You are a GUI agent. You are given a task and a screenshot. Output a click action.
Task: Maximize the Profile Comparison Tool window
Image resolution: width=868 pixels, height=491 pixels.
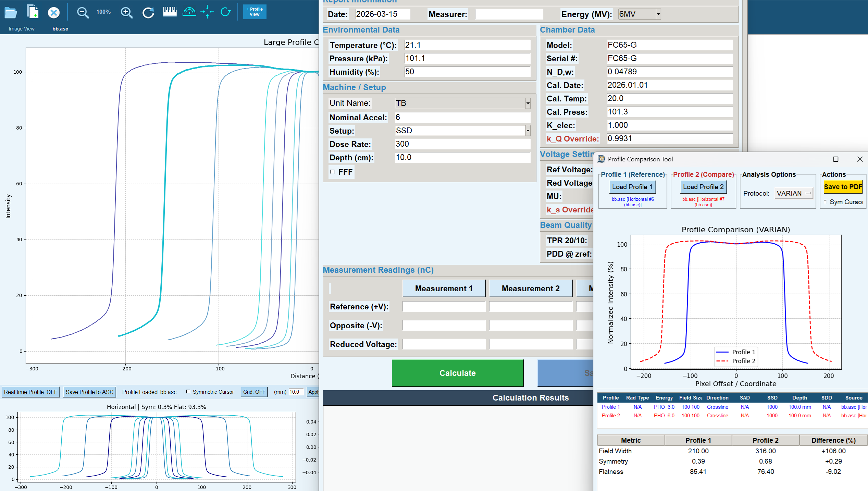click(x=836, y=159)
